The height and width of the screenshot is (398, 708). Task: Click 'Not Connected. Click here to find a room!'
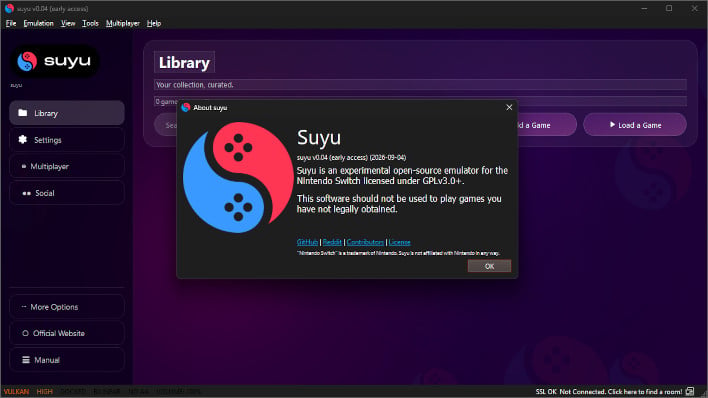620,392
